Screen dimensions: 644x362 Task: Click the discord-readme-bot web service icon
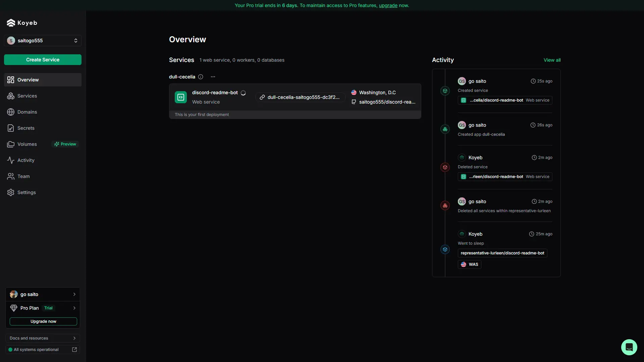click(x=181, y=97)
